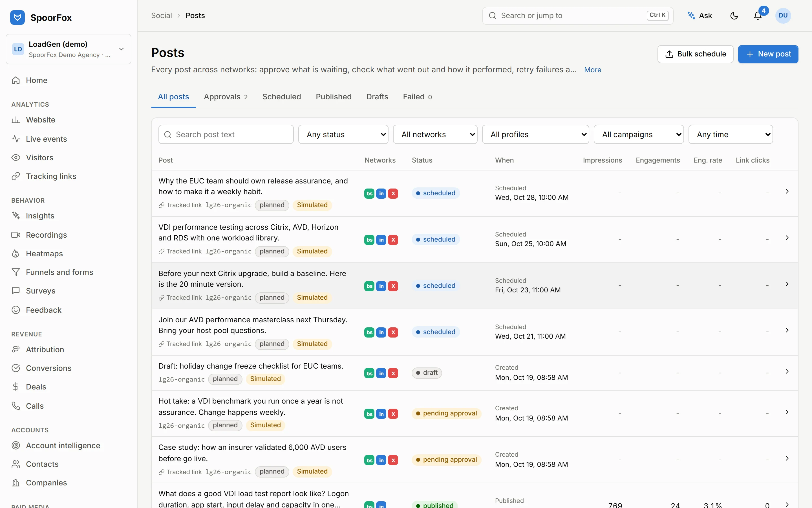Open Tracking links
This screenshot has width=812, height=508.
(x=69, y=176)
